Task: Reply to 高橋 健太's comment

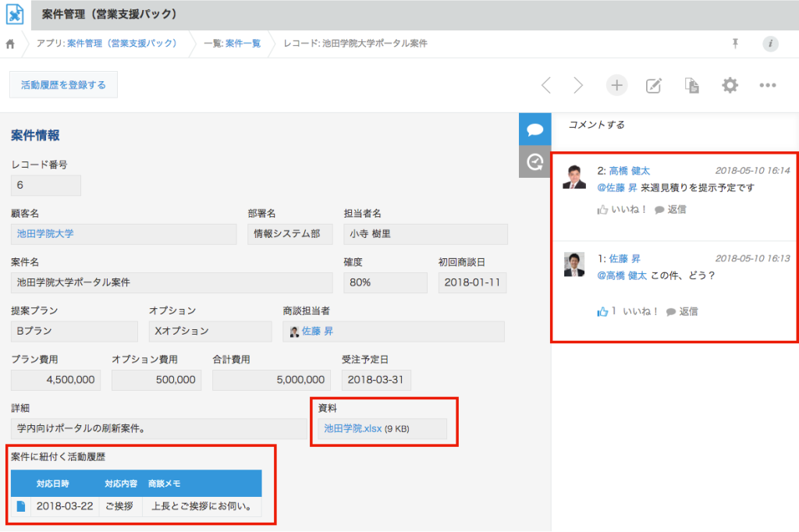Action: [x=670, y=209]
